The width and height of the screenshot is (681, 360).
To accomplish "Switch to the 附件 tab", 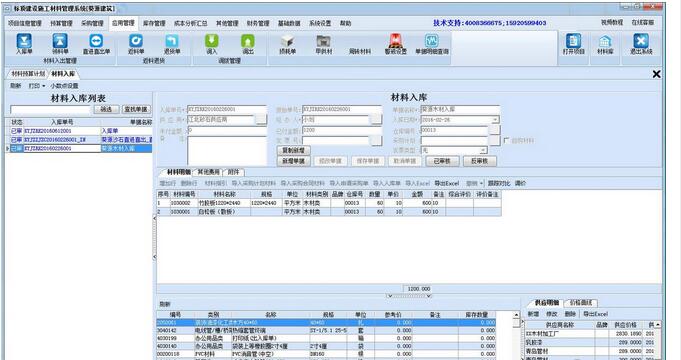I will pos(234,172).
